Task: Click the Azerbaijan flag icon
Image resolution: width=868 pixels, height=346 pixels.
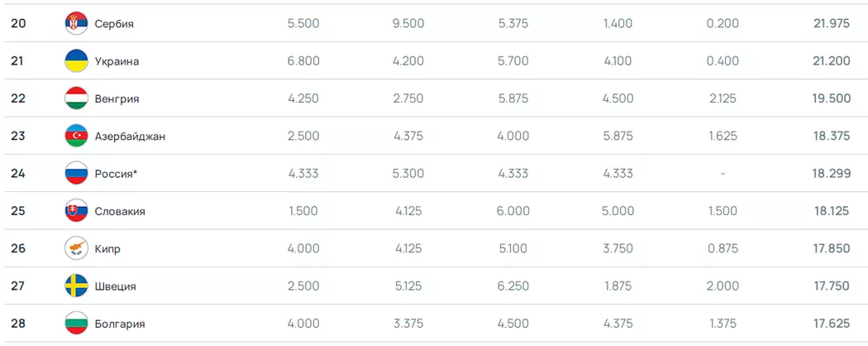Action: coord(76,136)
